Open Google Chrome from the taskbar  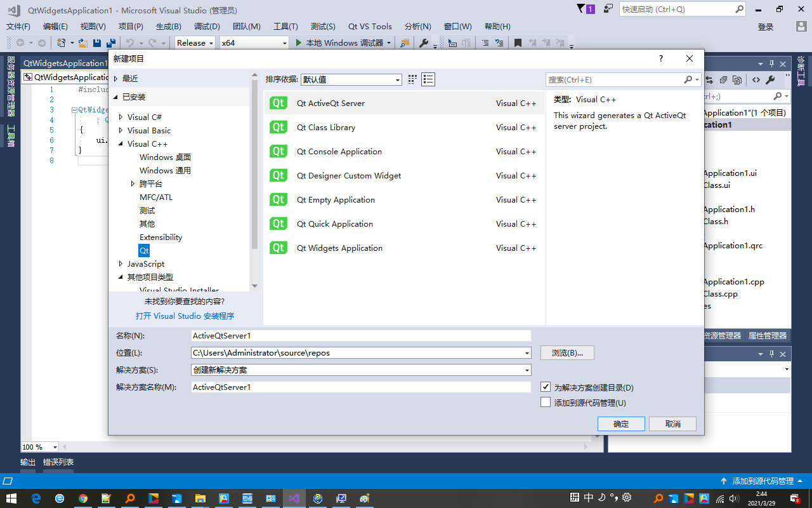coord(83,497)
